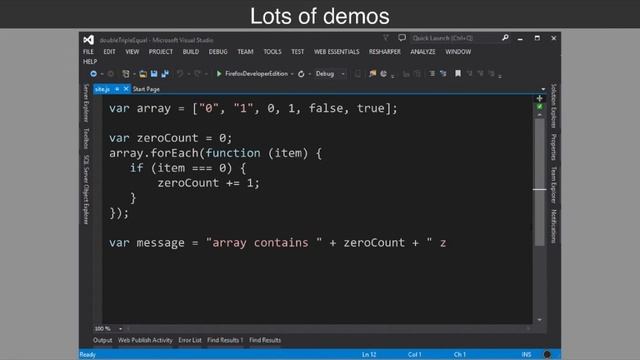Click the Undo arrow icon
Screen dimensions: 640x360
pos(180,74)
